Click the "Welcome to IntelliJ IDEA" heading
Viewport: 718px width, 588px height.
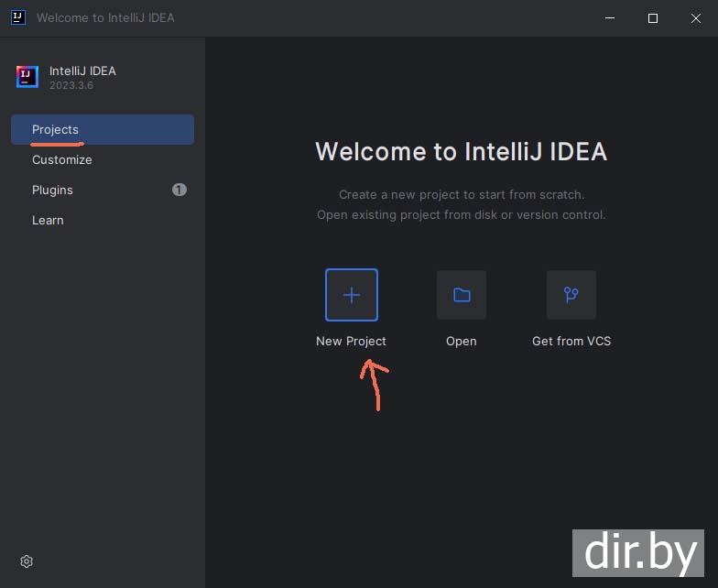461,152
